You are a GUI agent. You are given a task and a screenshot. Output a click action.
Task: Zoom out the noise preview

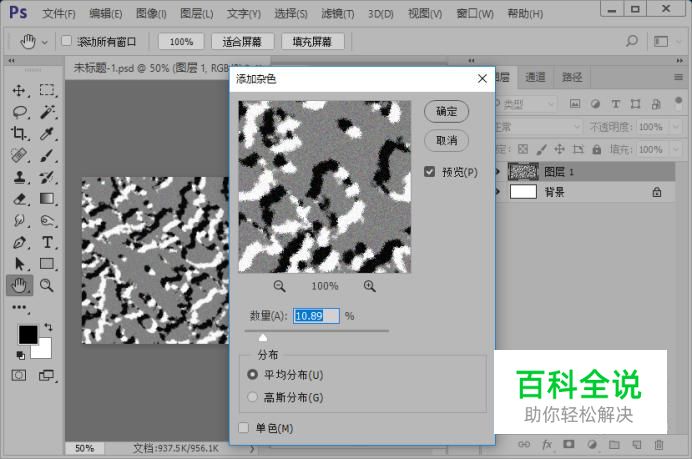coord(279,286)
